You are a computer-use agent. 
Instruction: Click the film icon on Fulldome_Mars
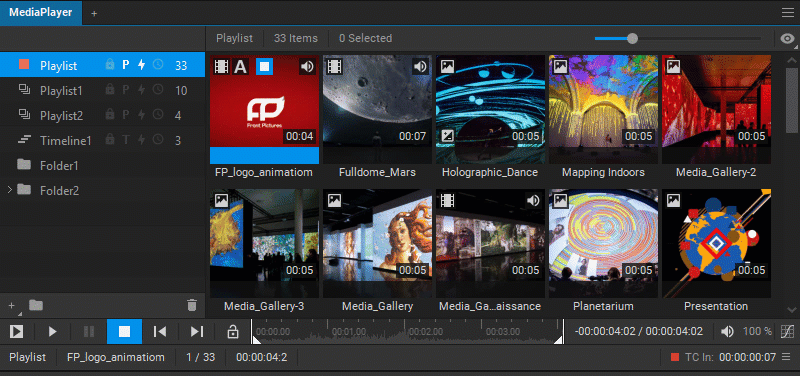(335, 66)
